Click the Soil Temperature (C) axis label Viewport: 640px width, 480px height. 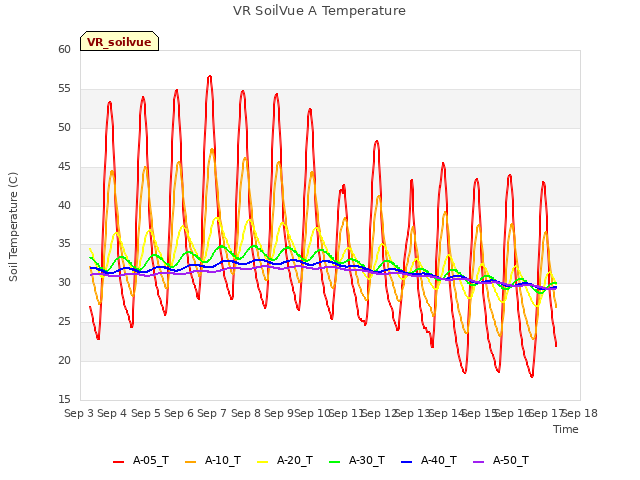13,227
